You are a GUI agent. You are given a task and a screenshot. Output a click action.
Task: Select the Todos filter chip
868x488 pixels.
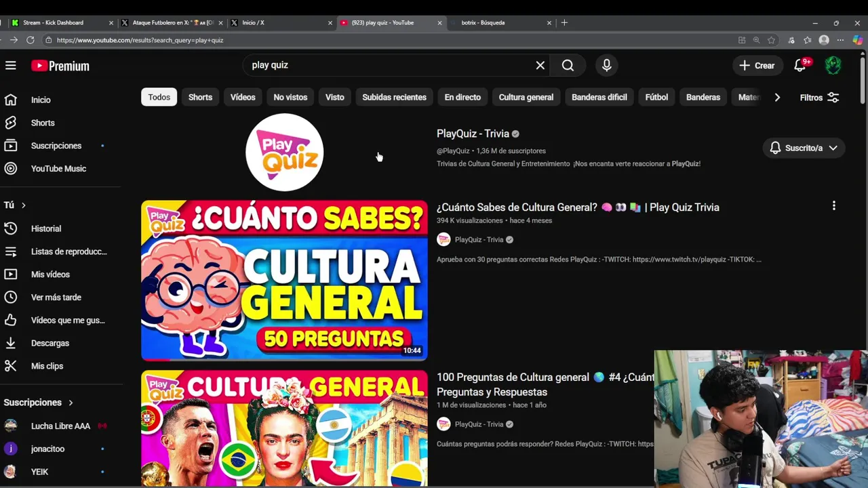point(159,97)
